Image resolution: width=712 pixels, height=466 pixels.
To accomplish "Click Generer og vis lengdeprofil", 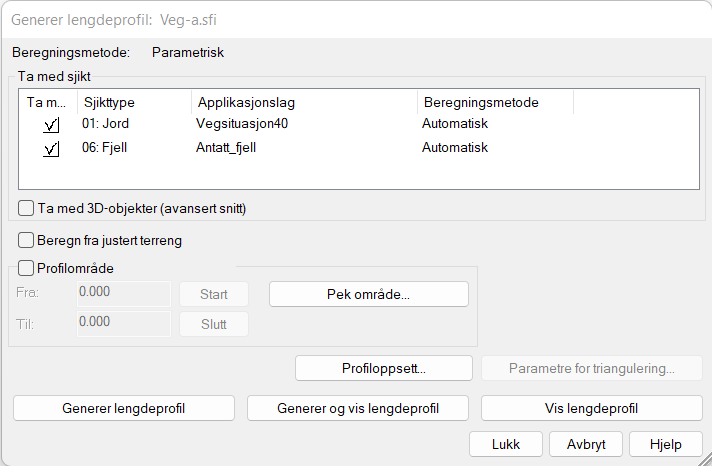I will pos(358,408).
